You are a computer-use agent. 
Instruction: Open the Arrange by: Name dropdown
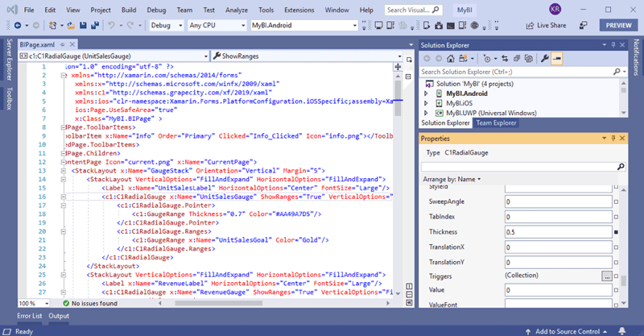[x=452, y=180]
